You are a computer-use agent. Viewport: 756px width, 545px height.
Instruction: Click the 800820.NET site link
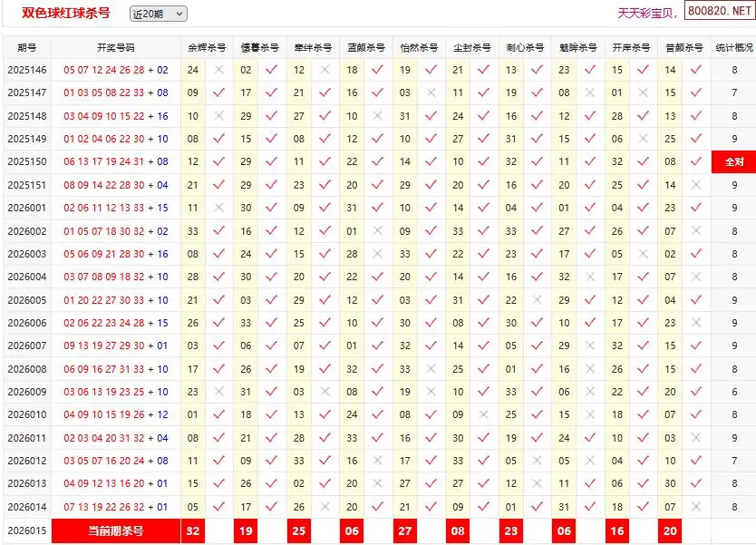coord(719,12)
